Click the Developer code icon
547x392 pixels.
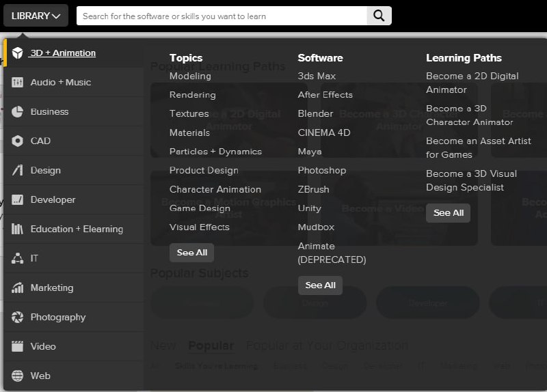17,199
